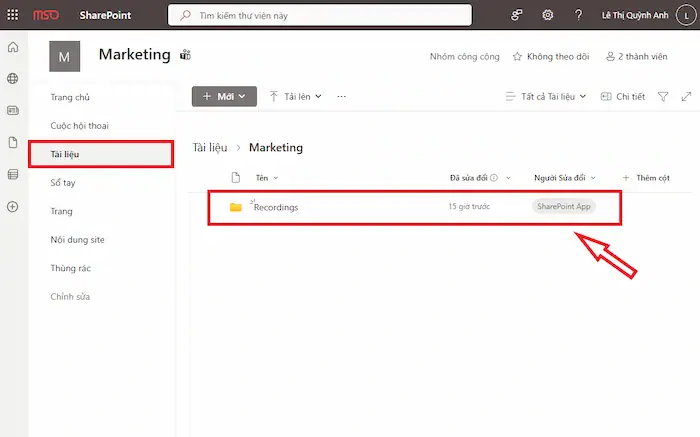This screenshot has width=700, height=437.
Task: Click the search box Tìm kiếm thư viện này
Action: pos(320,15)
